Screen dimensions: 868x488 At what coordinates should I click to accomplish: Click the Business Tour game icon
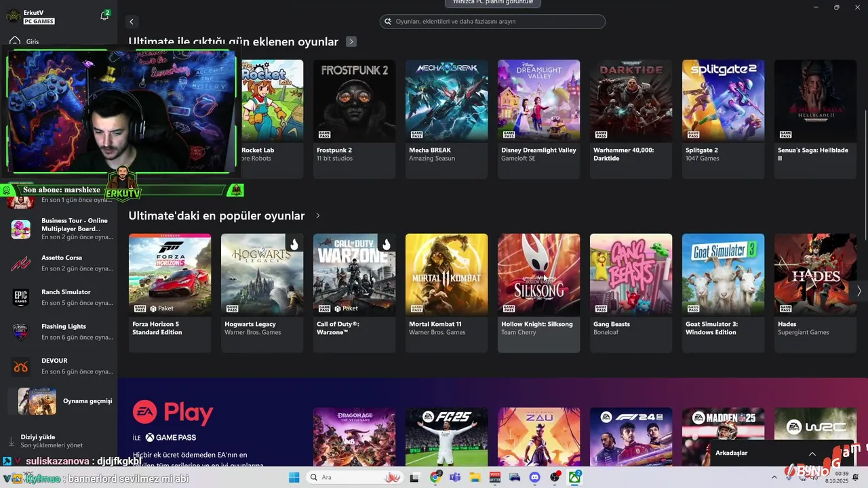[x=21, y=229]
